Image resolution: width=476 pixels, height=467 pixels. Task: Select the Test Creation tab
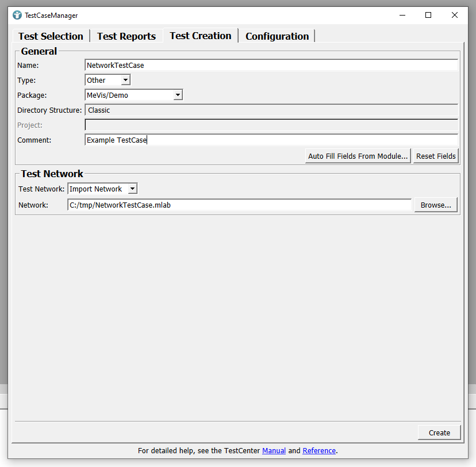pos(200,36)
